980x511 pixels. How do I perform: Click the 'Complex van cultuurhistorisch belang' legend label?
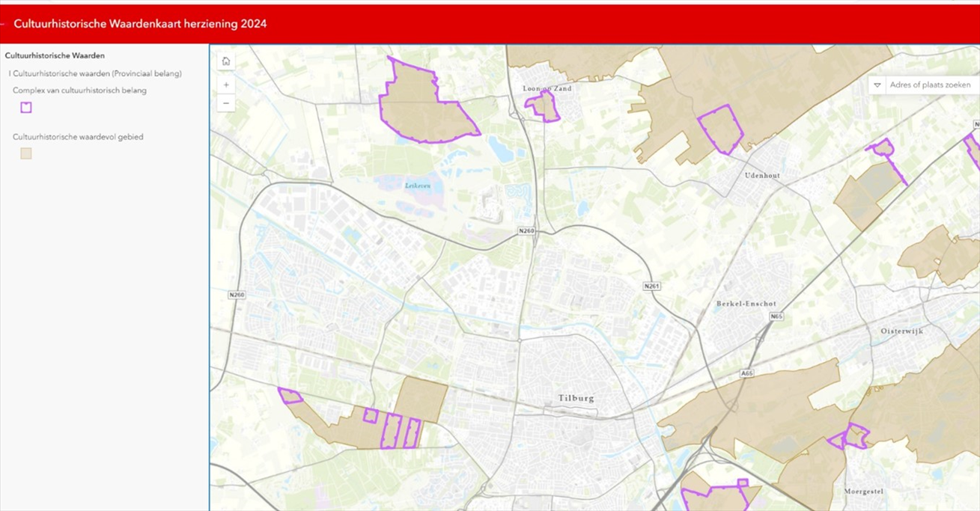pos(80,91)
